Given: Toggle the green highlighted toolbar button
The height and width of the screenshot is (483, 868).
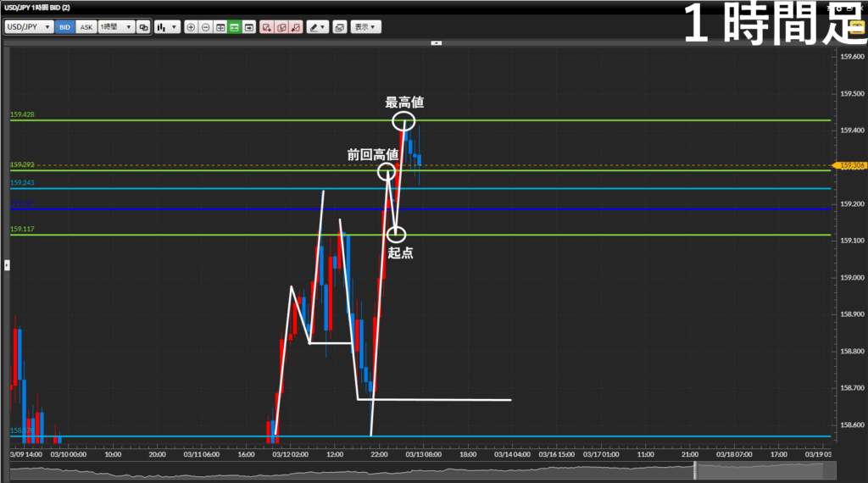Looking at the screenshot, I should (x=235, y=27).
